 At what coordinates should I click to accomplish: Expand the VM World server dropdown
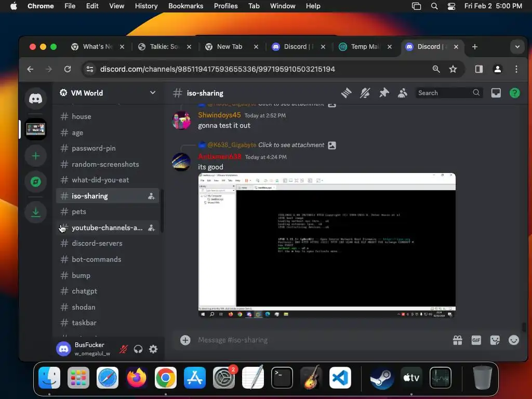tap(153, 92)
